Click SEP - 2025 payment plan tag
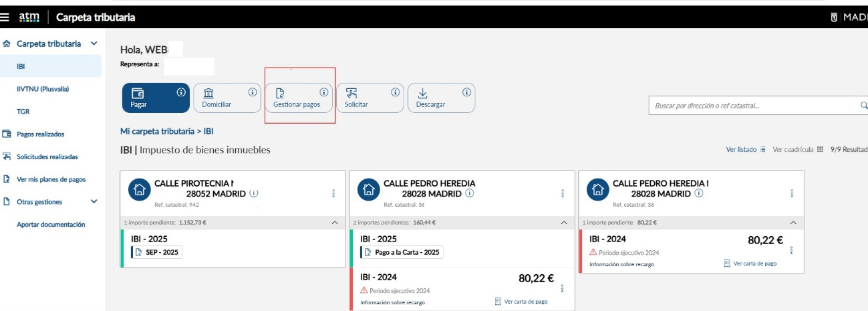868x311 pixels. [158, 252]
